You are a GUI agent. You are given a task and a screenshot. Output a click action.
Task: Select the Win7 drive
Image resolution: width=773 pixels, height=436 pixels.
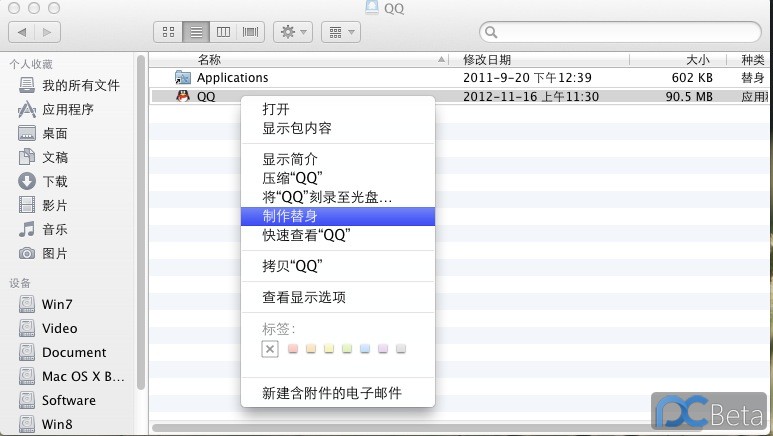(x=45, y=304)
